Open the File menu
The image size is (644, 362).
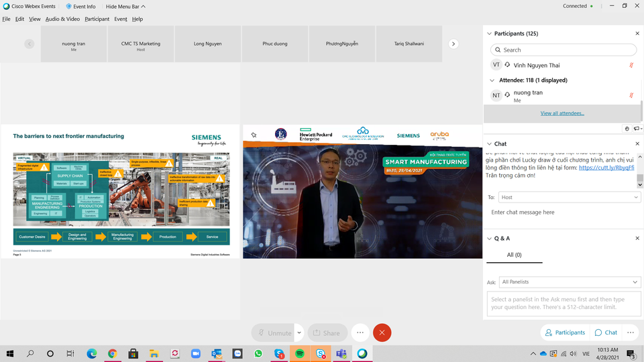pos(6,19)
